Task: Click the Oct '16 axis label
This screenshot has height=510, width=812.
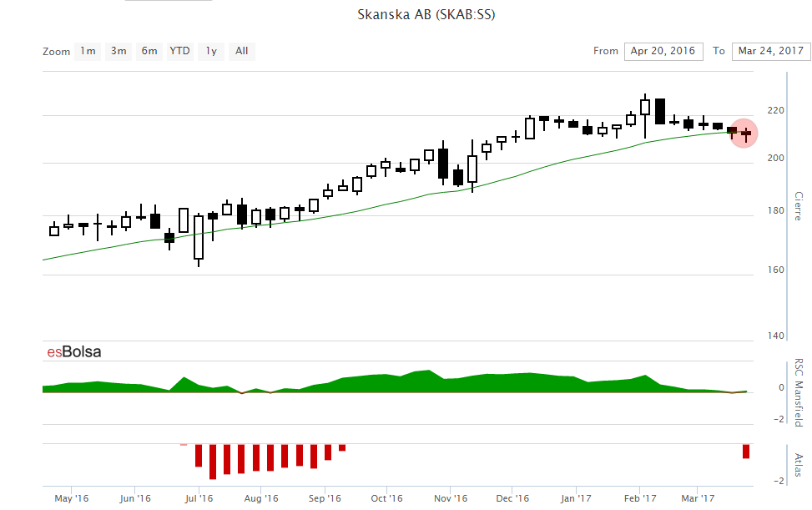Action: (387, 498)
